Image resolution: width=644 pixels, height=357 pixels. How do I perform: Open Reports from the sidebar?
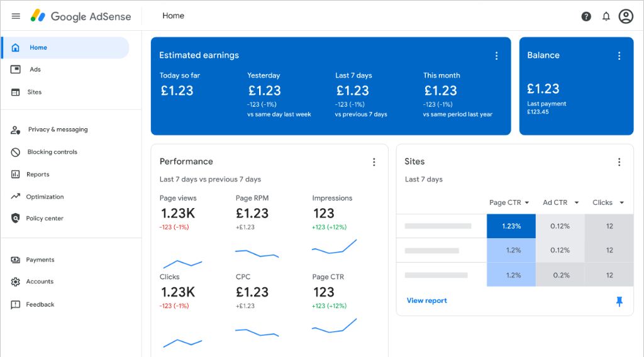coord(38,175)
